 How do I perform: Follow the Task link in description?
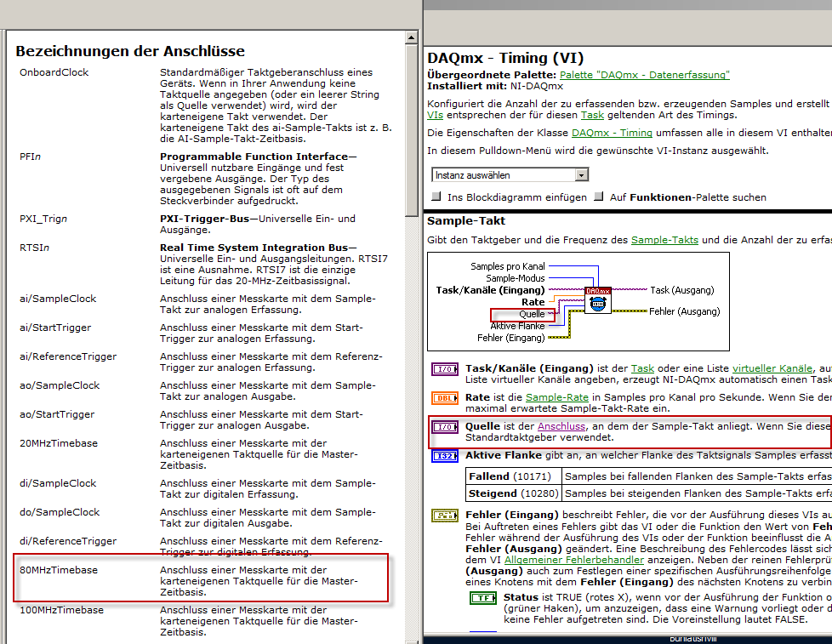[x=592, y=115]
